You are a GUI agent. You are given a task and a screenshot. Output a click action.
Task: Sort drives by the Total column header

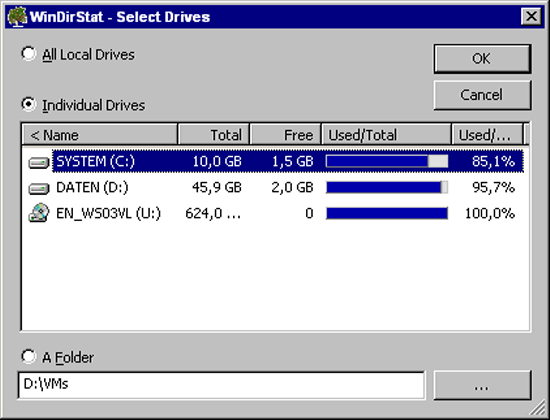[214, 134]
